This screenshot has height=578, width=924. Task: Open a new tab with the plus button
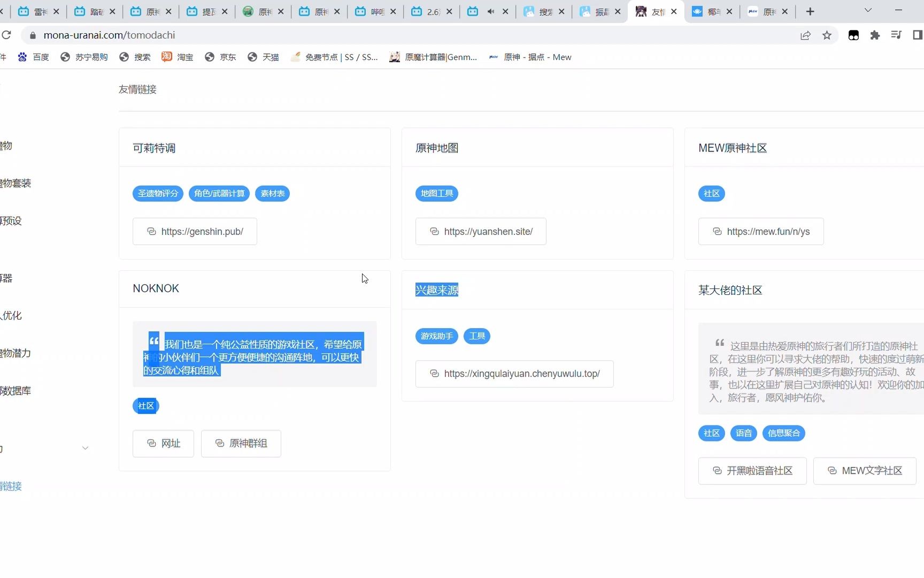[x=810, y=11]
